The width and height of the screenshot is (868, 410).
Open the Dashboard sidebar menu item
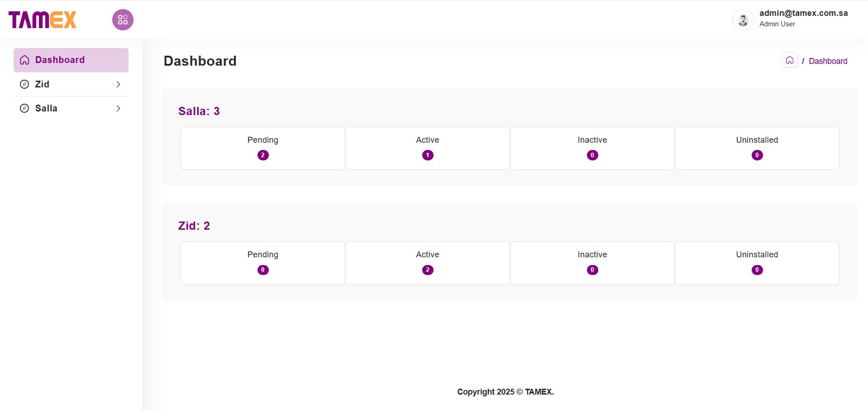click(x=60, y=60)
